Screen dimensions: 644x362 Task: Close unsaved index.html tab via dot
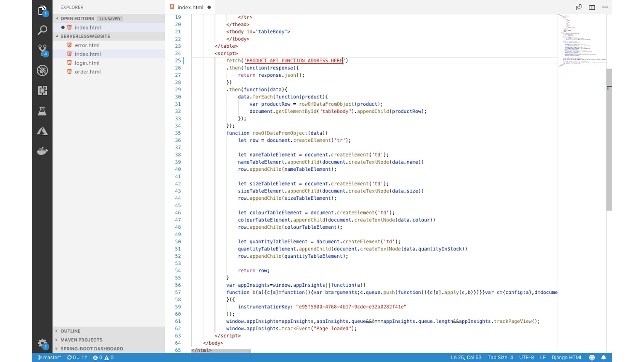pyautogui.click(x=209, y=7)
